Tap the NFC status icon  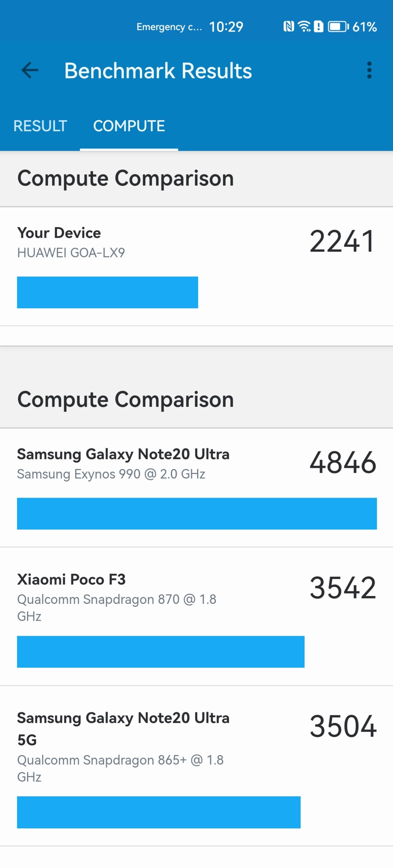coord(288,26)
